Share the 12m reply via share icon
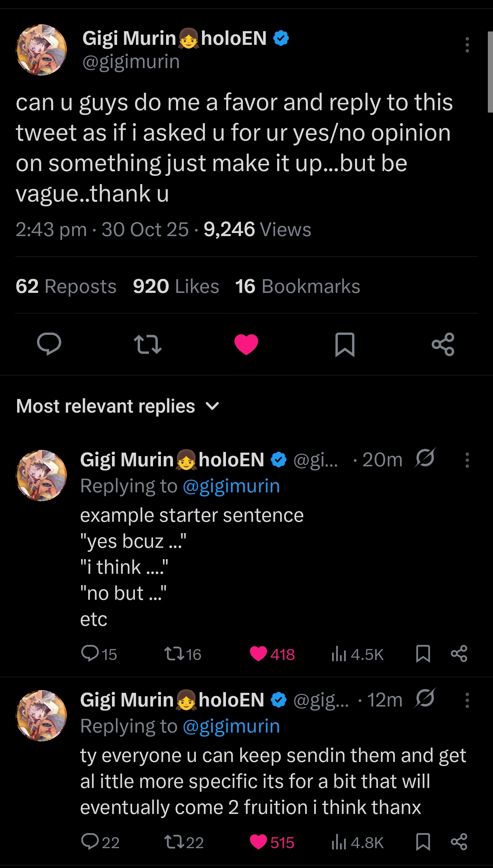 [x=459, y=842]
